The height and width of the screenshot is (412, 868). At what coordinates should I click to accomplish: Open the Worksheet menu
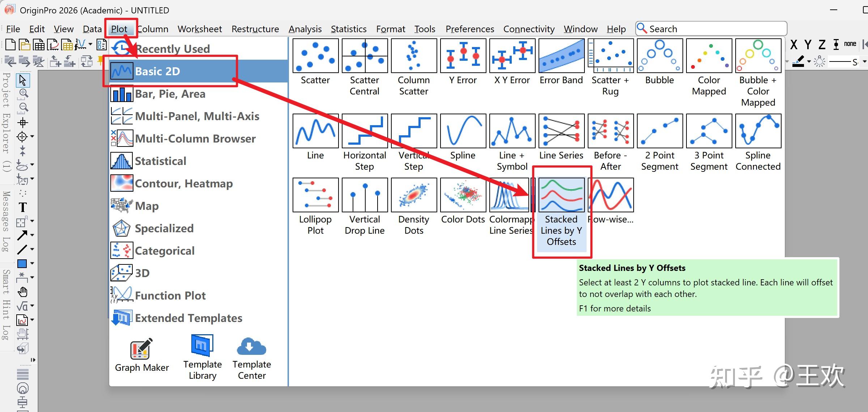pos(200,29)
